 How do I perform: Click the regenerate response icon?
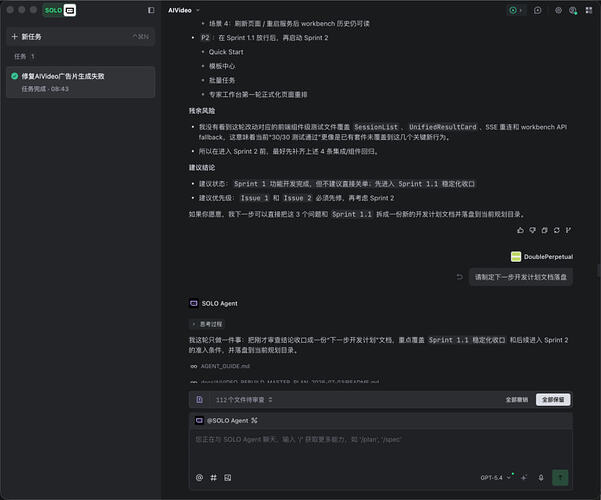(x=557, y=230)
